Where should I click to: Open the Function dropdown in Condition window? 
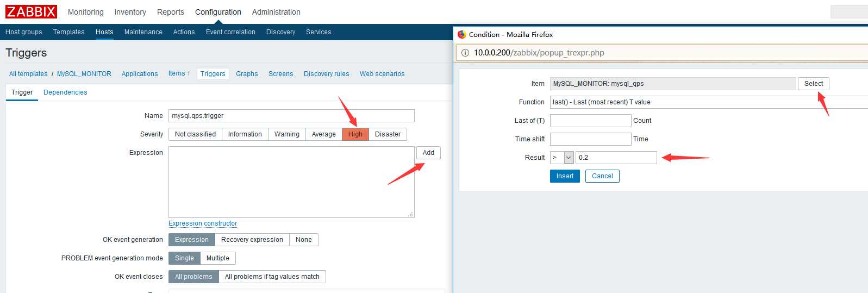[709, 102]
